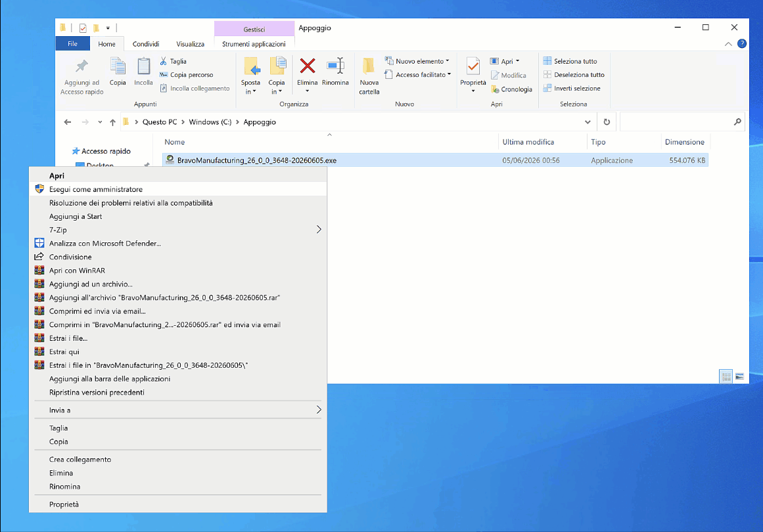This screenshot has height=532, width=763.
Task: Click the refresh button beside address bar
Action: click(607, 122)
